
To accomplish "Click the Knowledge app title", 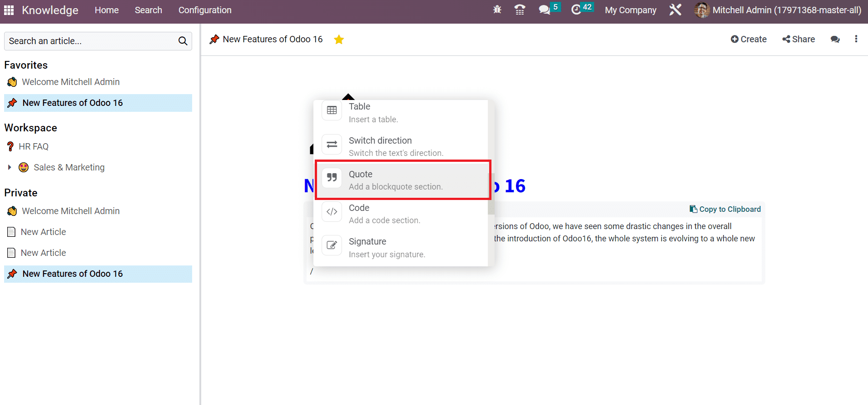I will [x=50, y=10].
